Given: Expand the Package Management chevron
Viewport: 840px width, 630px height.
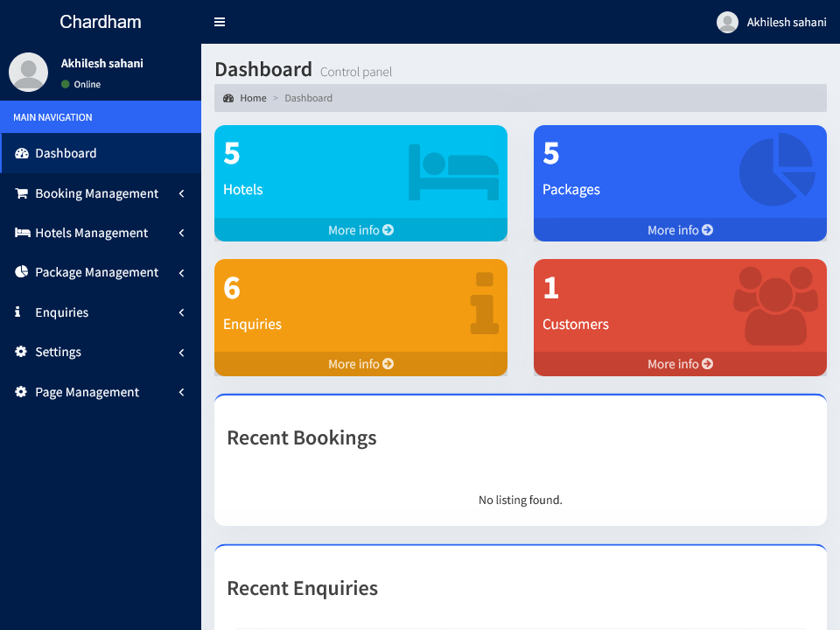Looking at the screenshot, I should point(181,273).
